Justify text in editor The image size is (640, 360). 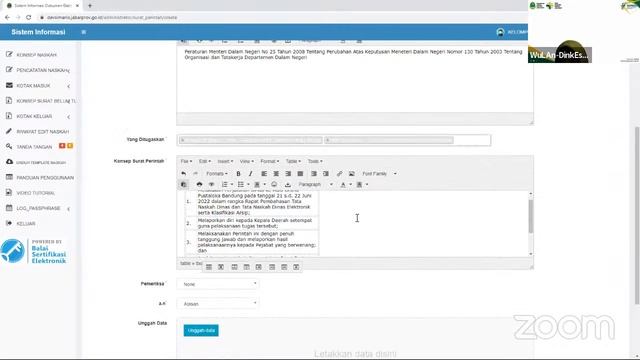[x=300, y=174]
